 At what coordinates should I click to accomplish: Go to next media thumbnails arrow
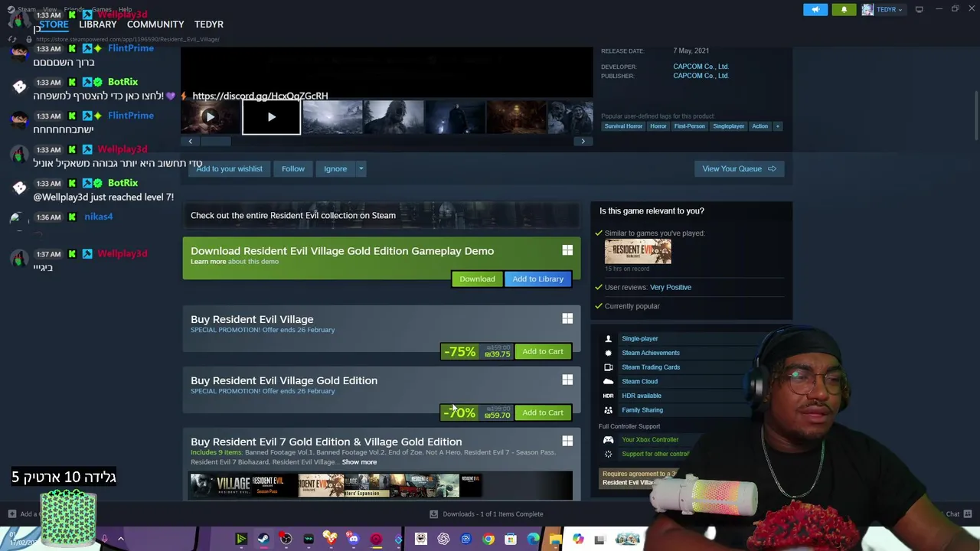point(583,142)
